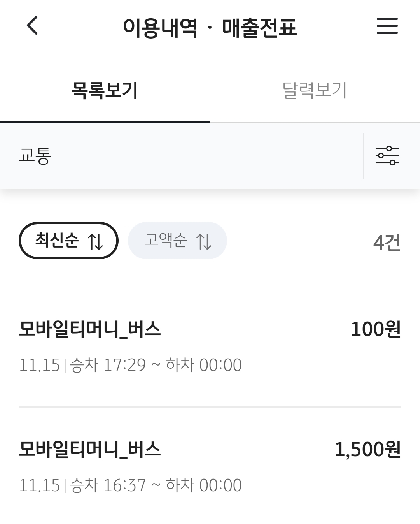Open 모바일티머니_버스 100원 transaction
420x524 pixels.
pos(90,330)
